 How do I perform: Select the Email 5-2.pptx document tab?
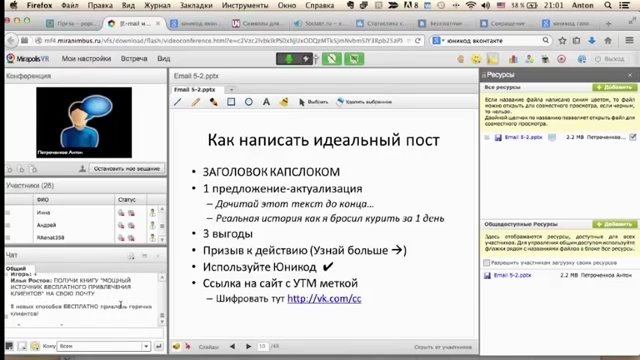click(x=195, y=89)
